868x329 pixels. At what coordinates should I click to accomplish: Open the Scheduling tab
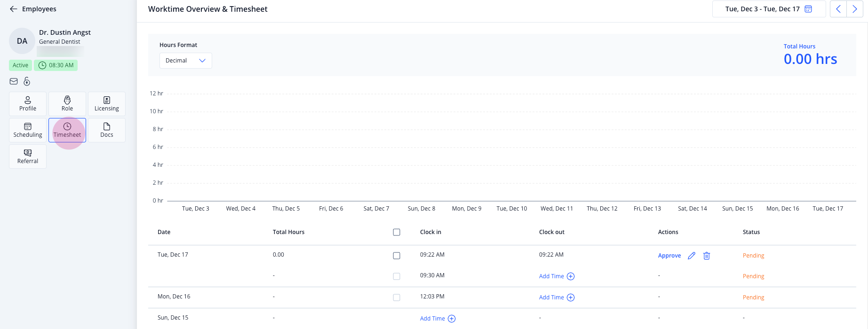point(28,130)
